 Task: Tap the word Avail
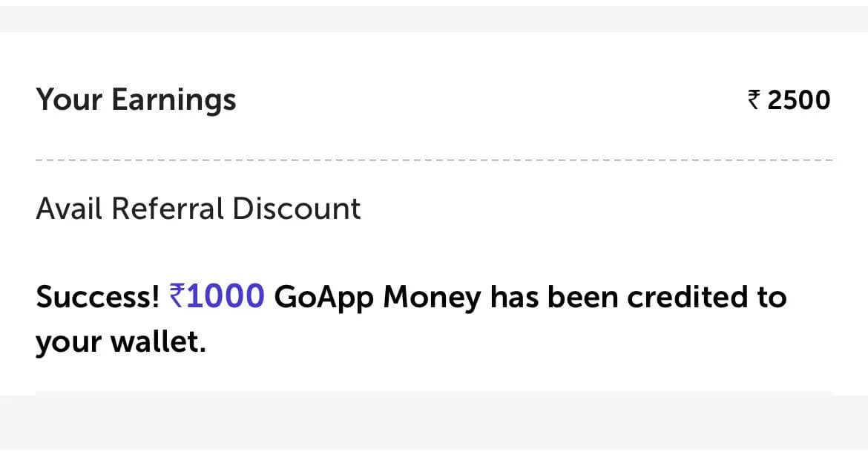pos(69,209)
